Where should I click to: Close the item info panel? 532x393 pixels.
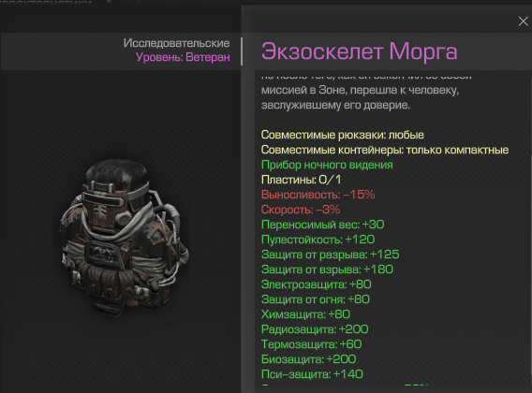523,22
